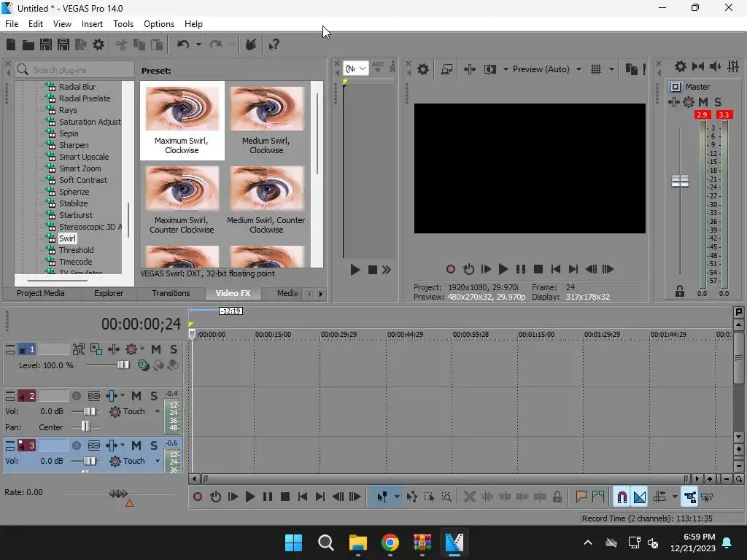Open track 3 Track FX dropdown arrow

(123, 446)
